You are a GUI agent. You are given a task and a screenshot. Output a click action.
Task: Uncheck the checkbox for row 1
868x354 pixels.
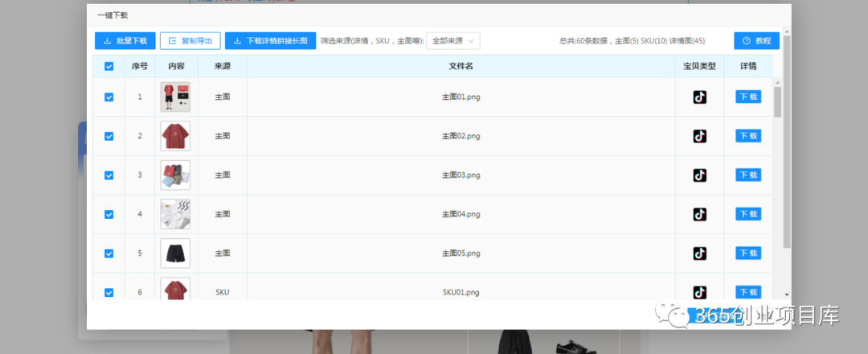click(x=109, y=97)
